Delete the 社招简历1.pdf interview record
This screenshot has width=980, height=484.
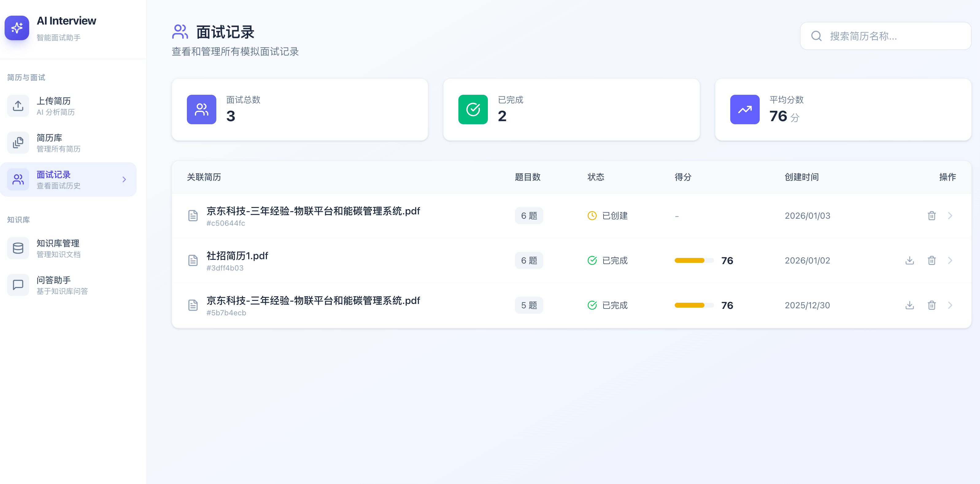932,260
